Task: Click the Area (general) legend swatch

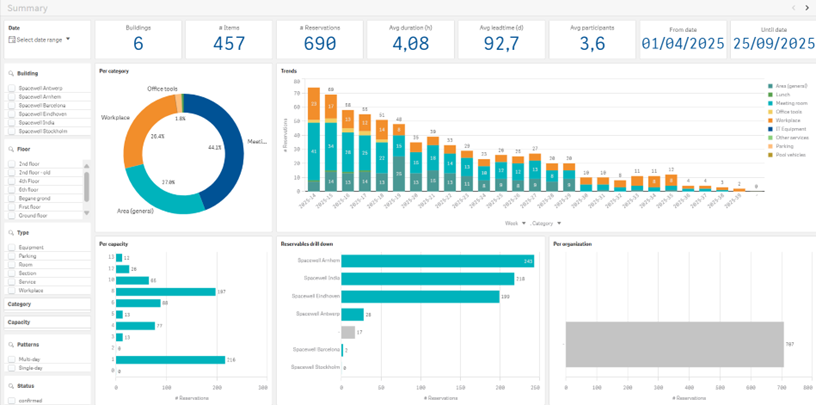Action: pyautogui.click(x=770, y=86)
